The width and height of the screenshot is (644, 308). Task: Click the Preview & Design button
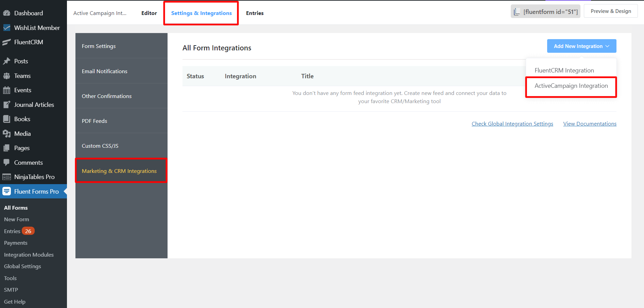pos(611,11)
